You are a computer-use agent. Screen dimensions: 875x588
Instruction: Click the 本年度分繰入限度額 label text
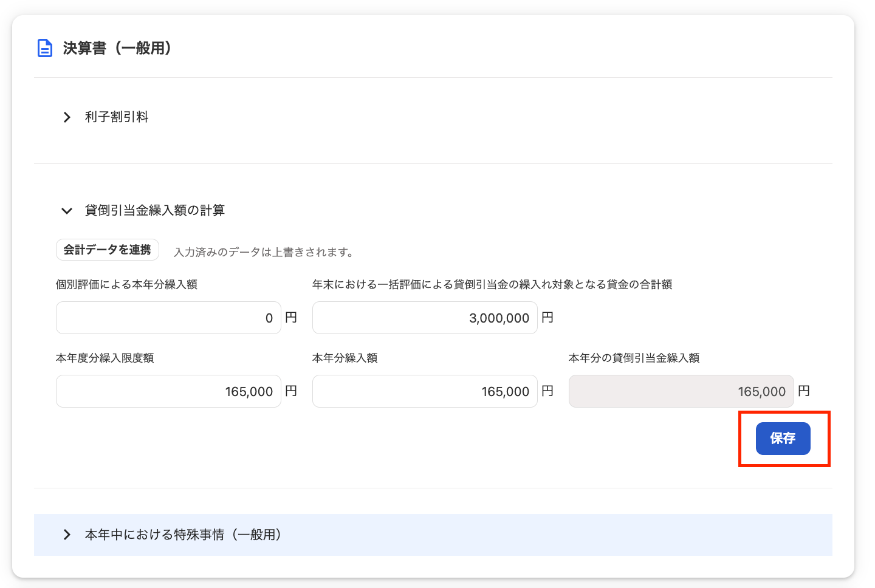[105, 358]
